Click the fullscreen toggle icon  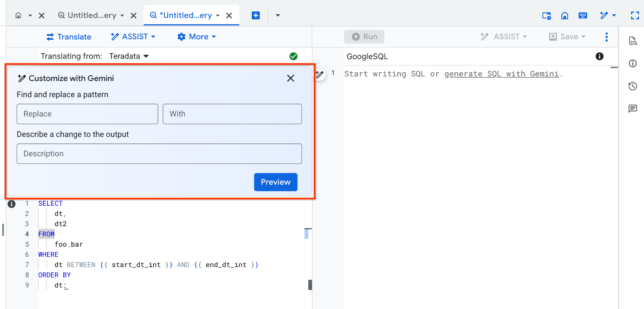click(x=635, y=15)
